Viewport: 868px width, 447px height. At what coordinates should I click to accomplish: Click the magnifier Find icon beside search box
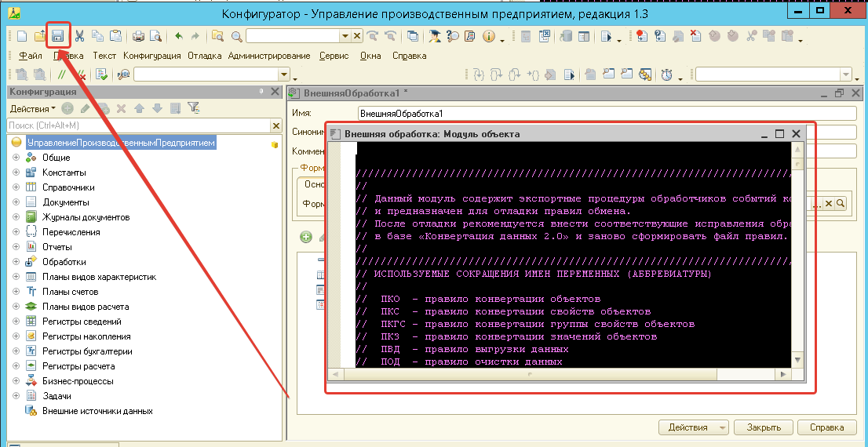pyautogui.click(x=235, y=36)
